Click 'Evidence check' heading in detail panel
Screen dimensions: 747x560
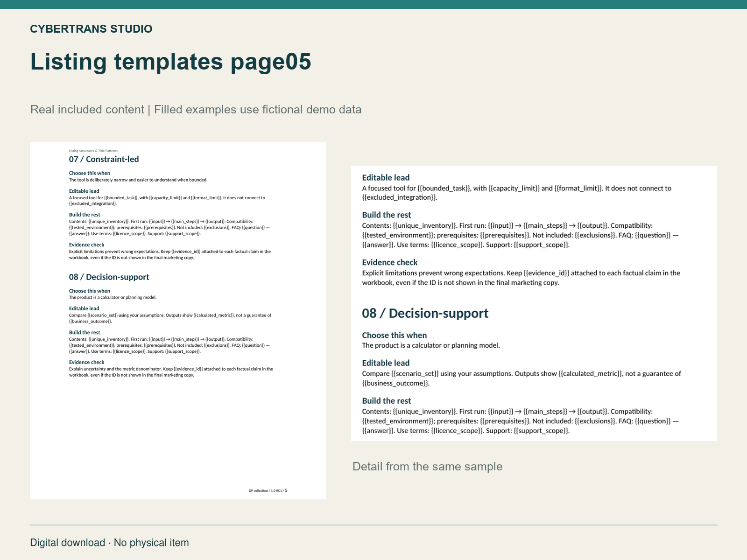(390, 262)
